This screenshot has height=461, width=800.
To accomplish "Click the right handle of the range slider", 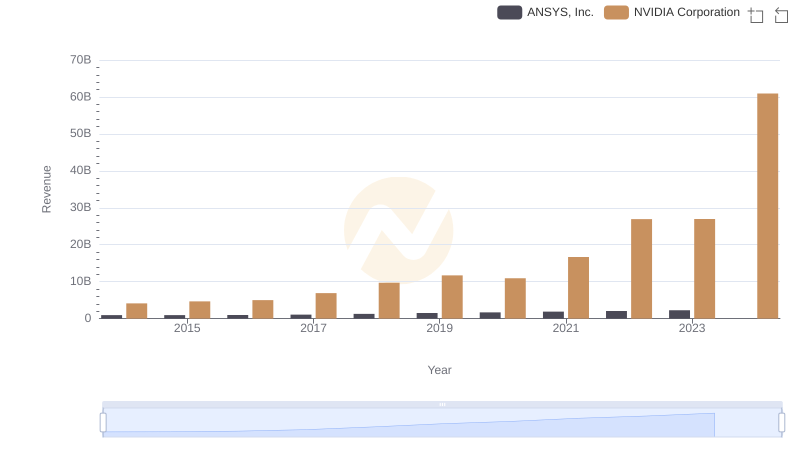I will click(x=782, y=423).
